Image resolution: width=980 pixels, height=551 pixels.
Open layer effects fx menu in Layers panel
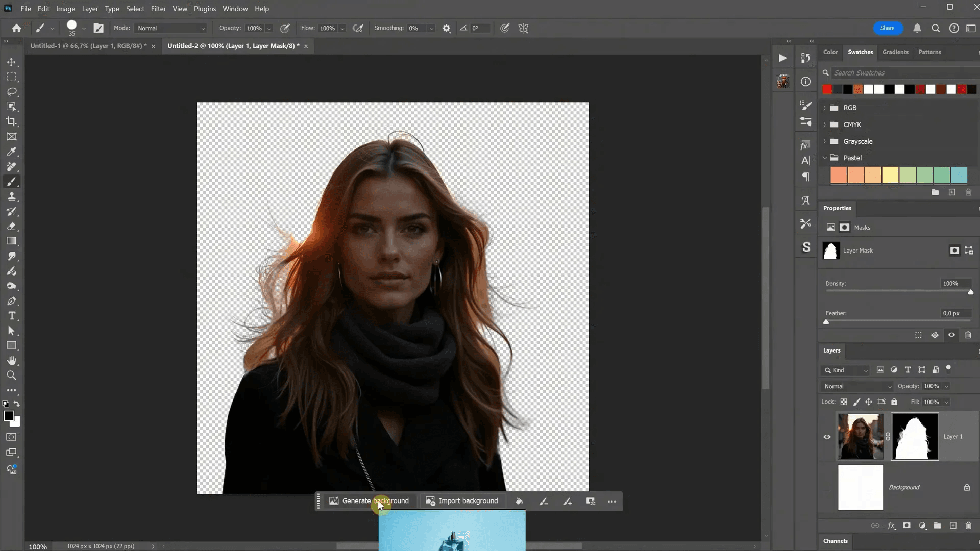pyautogui.click(x=891, y=525)
